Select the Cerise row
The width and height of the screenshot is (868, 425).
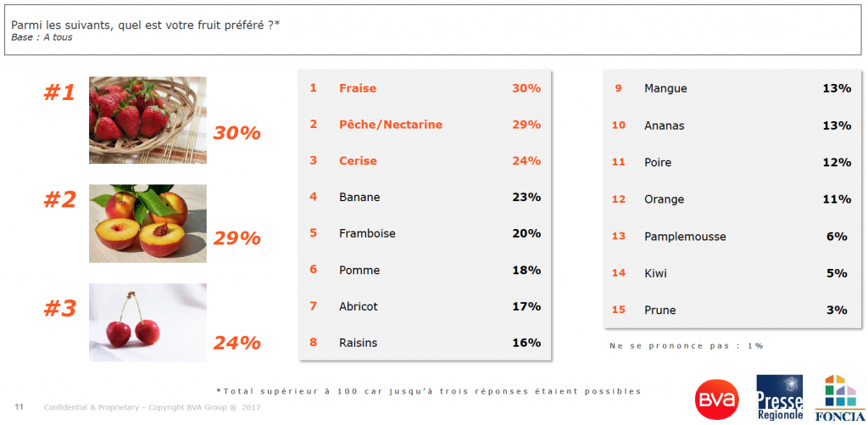pos(425,160)
